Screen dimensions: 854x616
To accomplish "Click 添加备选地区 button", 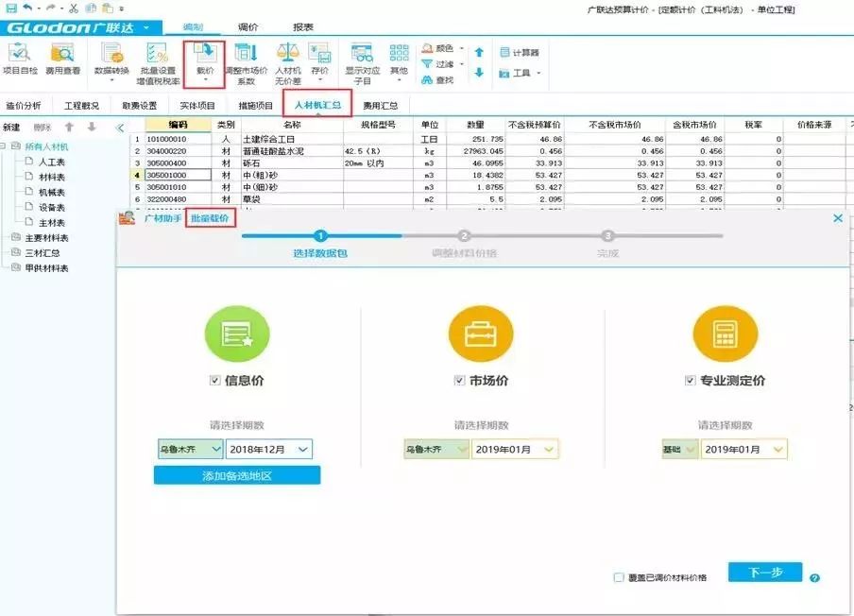I will (x=237, y=476).
